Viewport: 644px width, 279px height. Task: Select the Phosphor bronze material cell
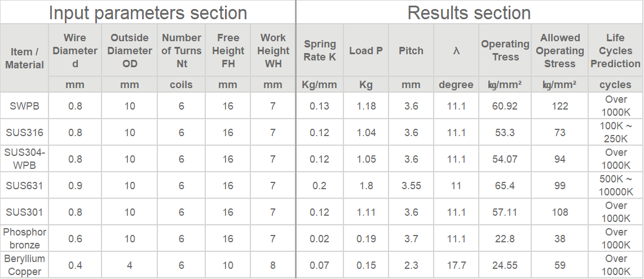25,239
